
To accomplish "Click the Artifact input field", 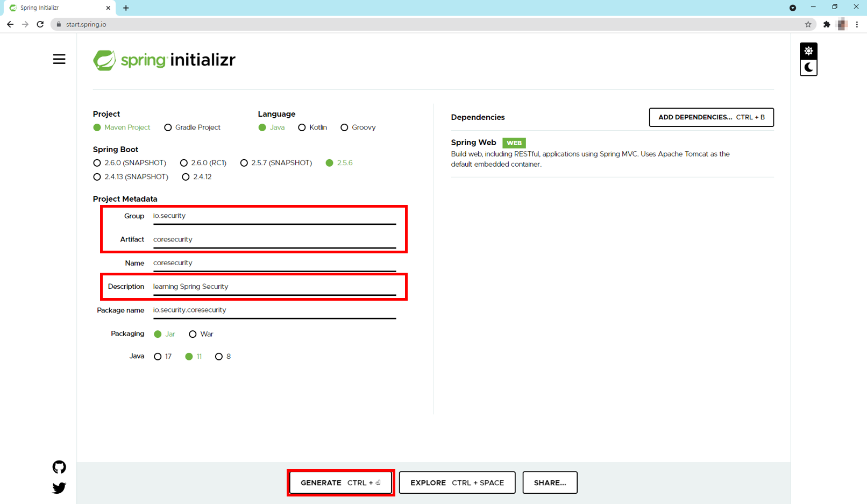I will coord(274,239).
